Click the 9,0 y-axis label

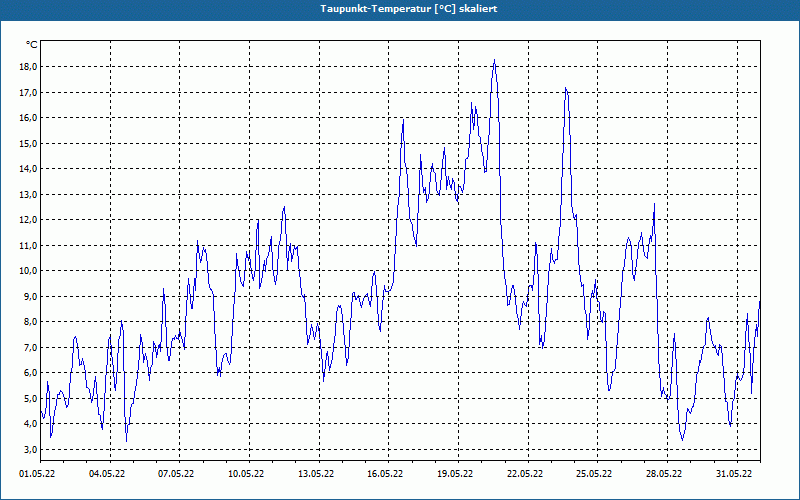tap(30, 296)
